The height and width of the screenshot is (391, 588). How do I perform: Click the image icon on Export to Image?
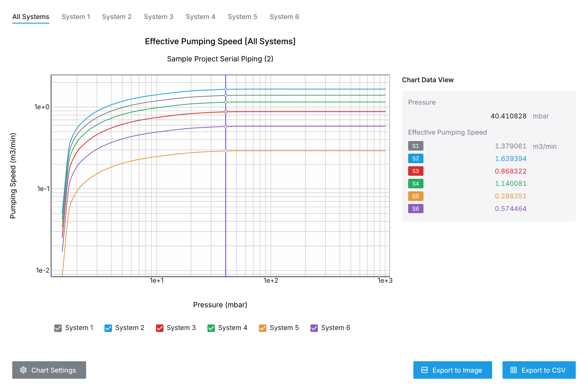[424, 370]
